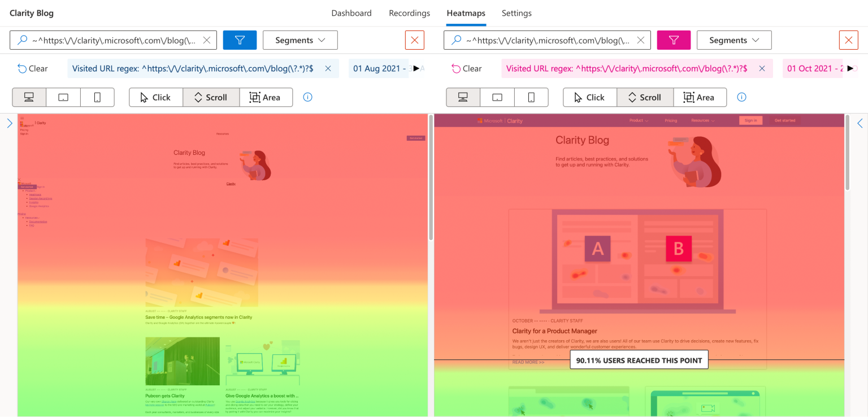This screenshot has width=868, height=417.
Task: Open the right Segments dropdown
Action: click(x=734, y=40)
